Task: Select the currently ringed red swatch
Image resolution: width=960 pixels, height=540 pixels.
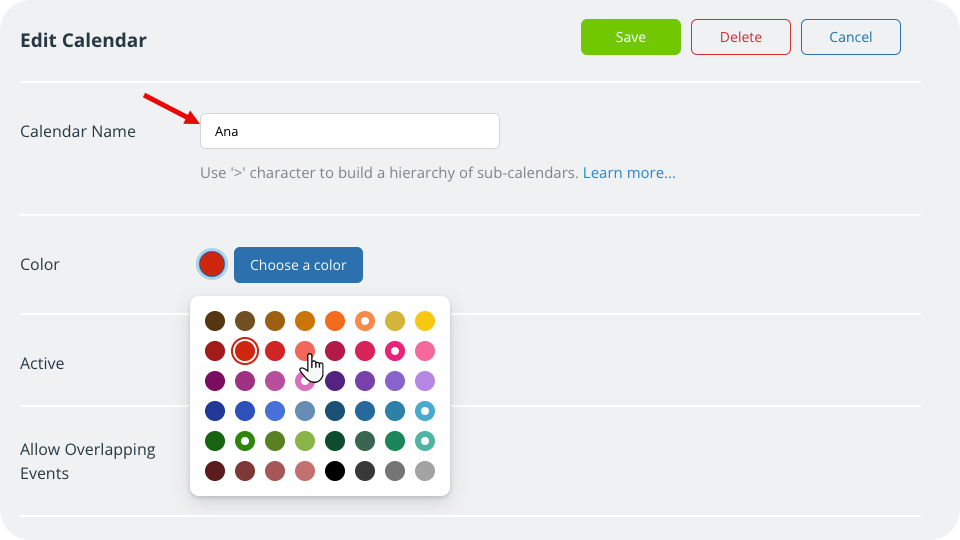Action: pyautogui.click(x=245, y=351)
